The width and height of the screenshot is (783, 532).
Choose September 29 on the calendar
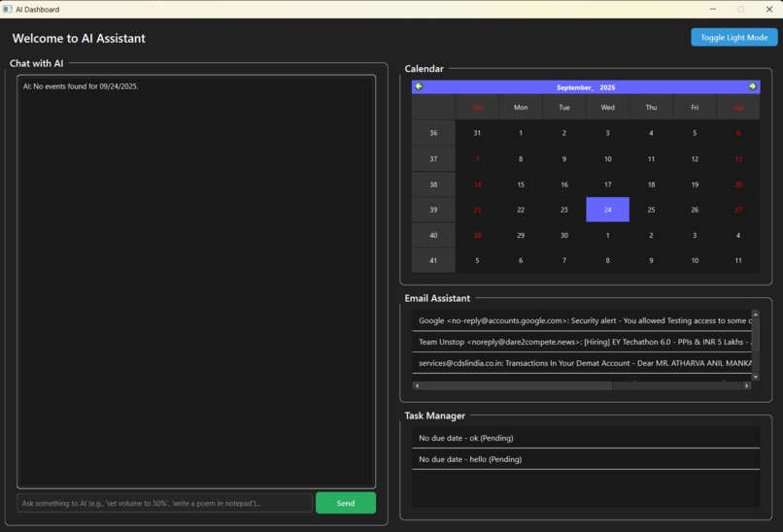click(x=521, y=236)
